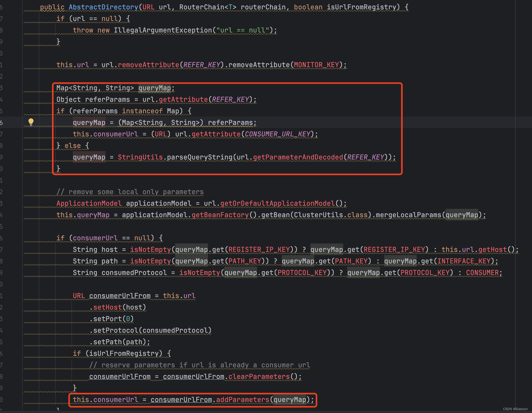Click .setProtocol(consumedProtocol) call

[x=150, y=330]
